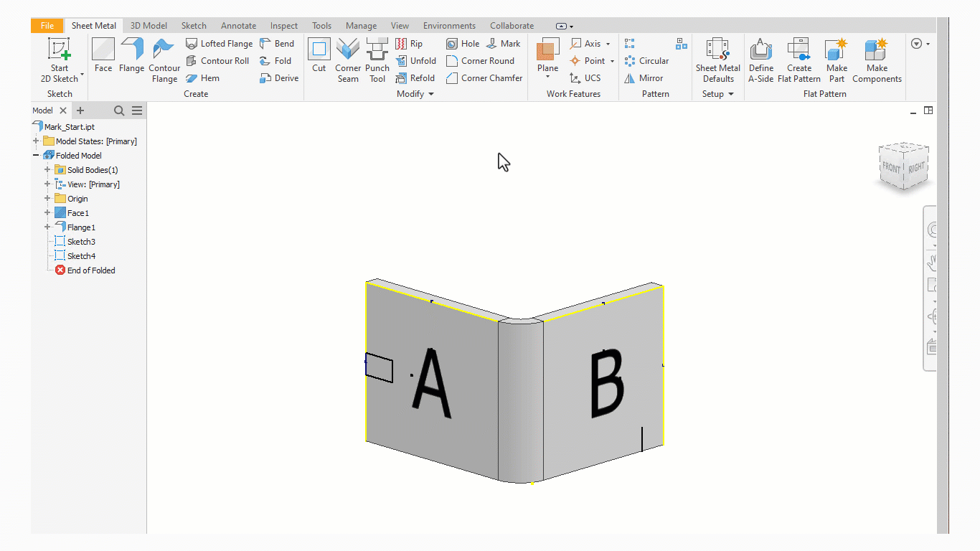The width and height of the screenshot is (980, 551).
Task: Expand the Flange1 tree node
Action: point(47,227)
